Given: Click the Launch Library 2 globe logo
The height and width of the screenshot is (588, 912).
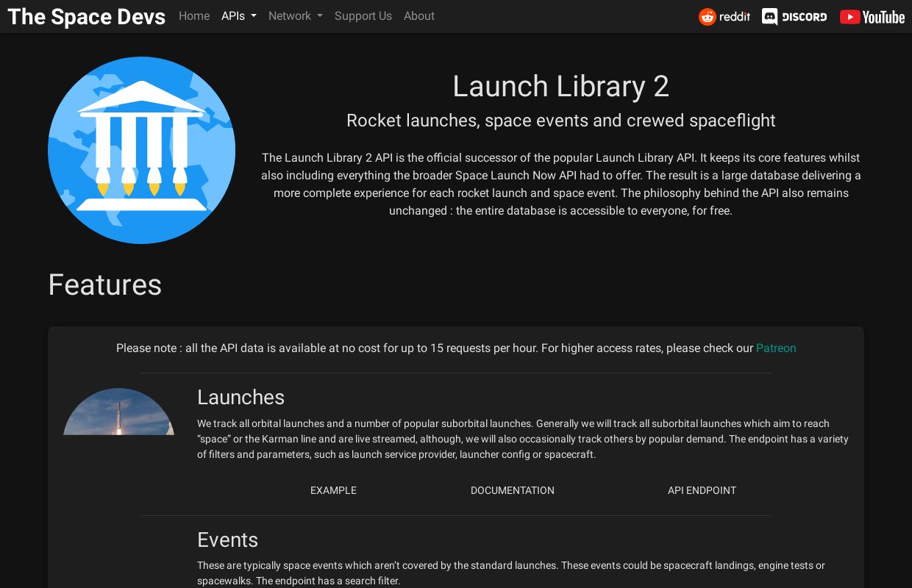Looking at the screenshot, I should coord(141,150).
